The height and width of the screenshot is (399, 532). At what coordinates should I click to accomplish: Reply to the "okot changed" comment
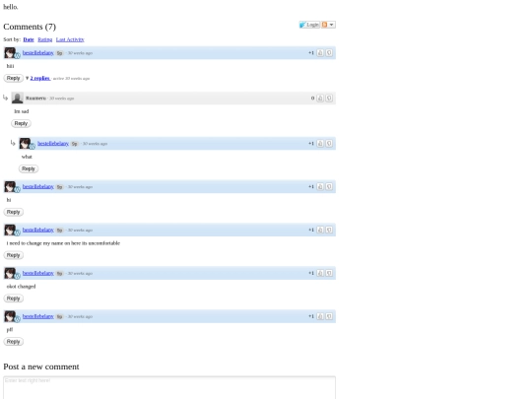[x=13, y=299]
